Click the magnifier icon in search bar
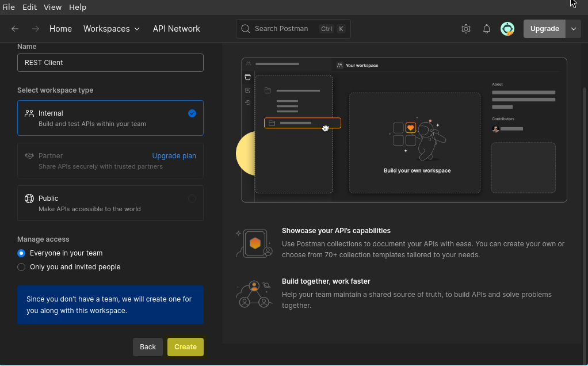 246,29
